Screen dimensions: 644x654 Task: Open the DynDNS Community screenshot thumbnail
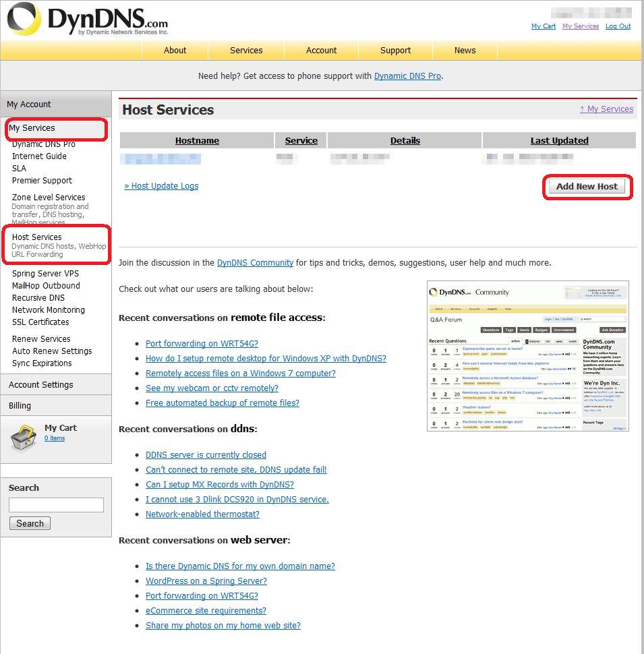pos(528,356)
